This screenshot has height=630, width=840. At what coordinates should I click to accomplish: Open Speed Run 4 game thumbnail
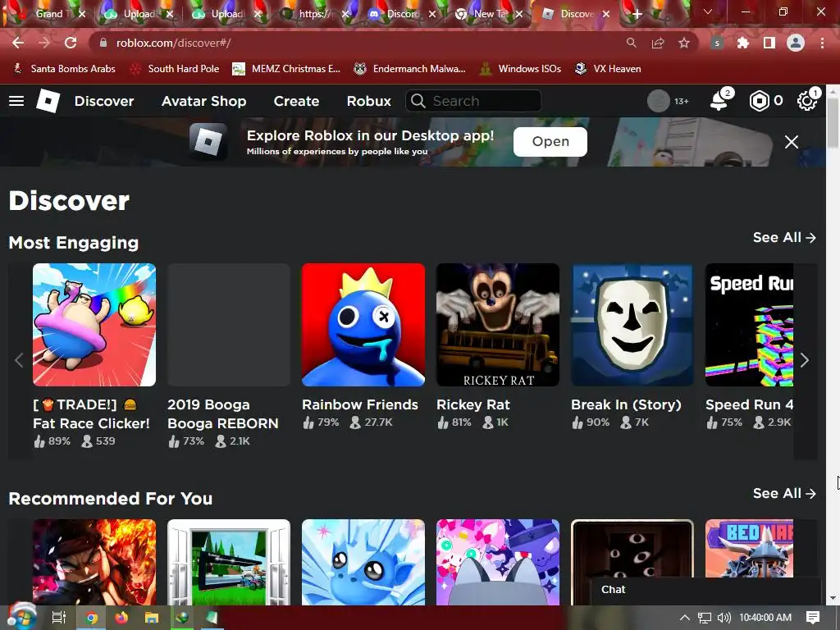(x=750, y=325)
